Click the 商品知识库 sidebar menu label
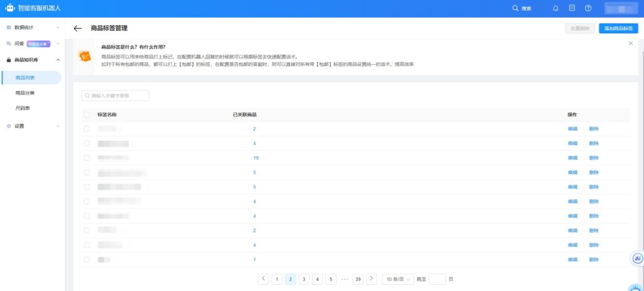This screenshot has width=644, height=291. tap(26, 60)
